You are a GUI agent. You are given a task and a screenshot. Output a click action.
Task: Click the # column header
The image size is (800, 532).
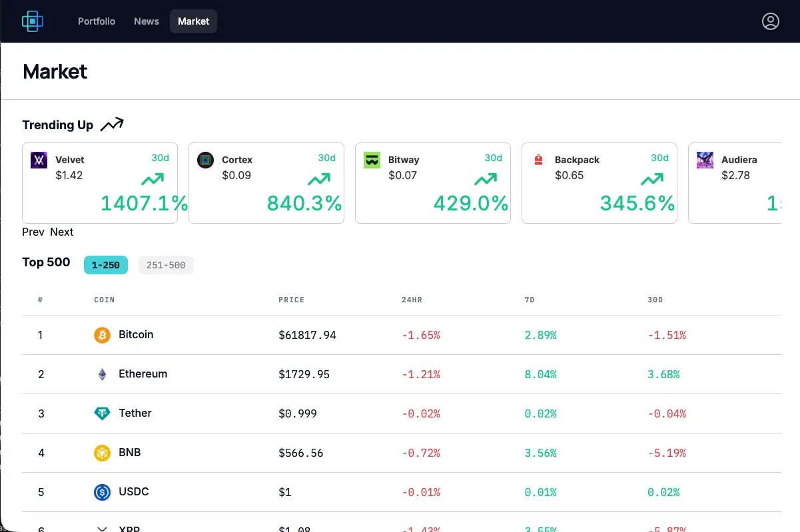click(41, 300)
